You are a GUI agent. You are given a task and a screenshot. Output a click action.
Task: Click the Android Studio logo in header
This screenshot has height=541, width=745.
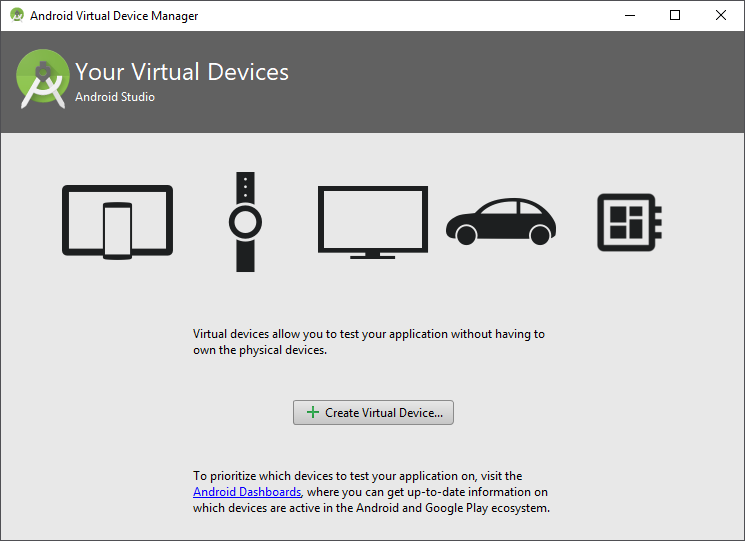click(x=43, y=79)
